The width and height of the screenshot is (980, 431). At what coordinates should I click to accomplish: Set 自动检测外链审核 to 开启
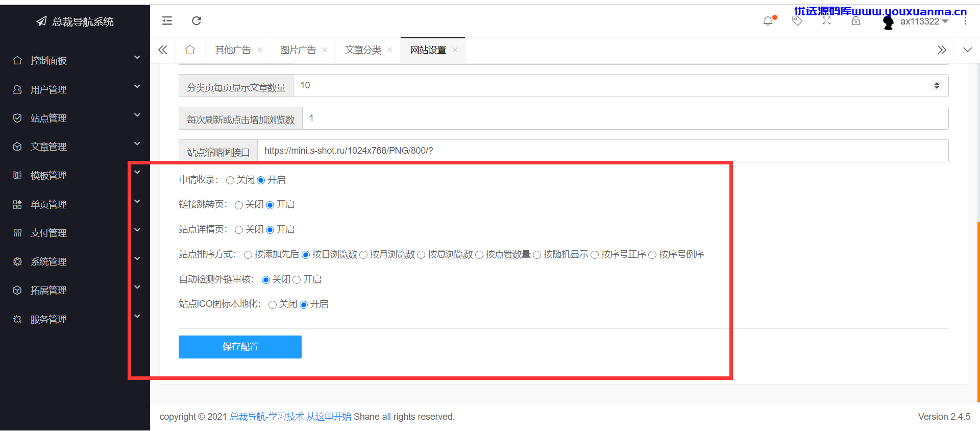click(297, 280)
